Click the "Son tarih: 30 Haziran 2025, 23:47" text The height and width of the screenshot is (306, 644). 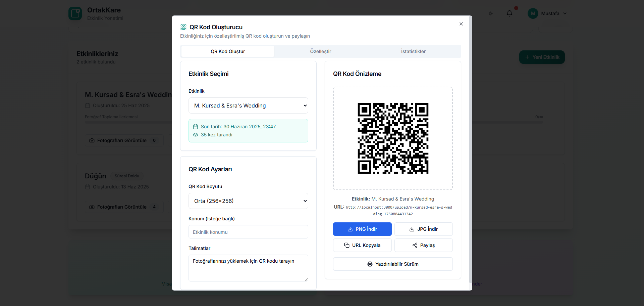(x=238, y=127)
